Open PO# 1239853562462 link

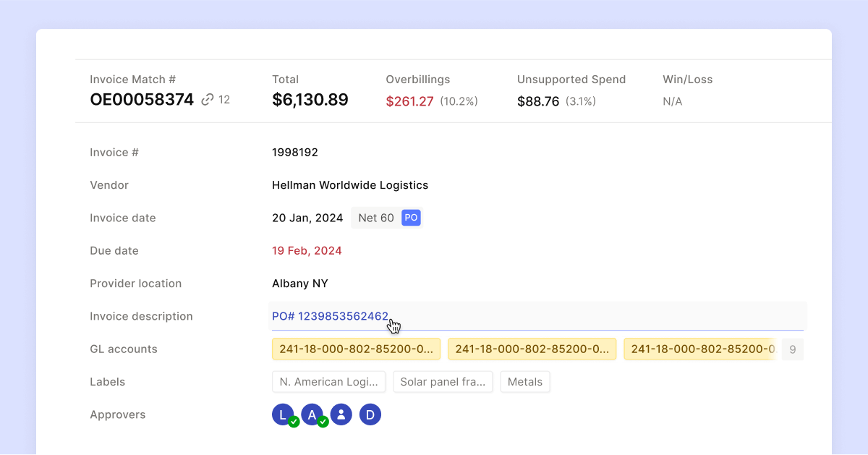pyautogui.click(x=331, y=316)
